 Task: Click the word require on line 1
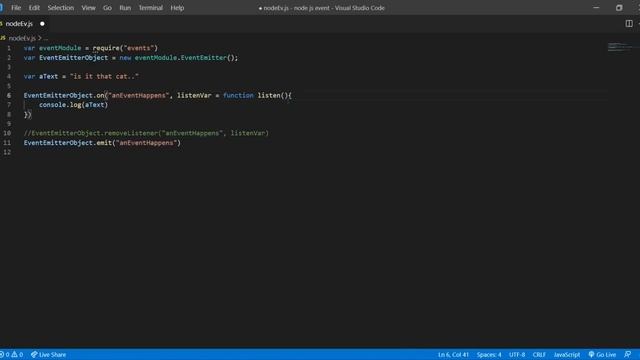click(x=106, y=48)
